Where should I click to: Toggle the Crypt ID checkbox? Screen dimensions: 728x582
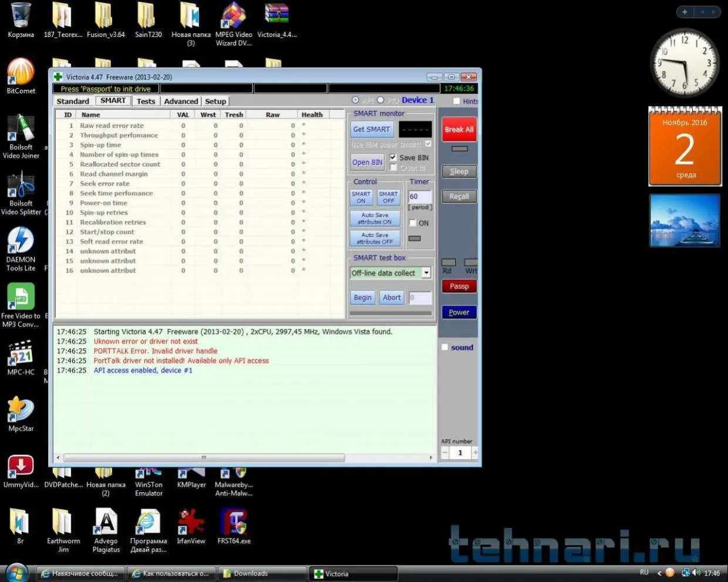coord(393,167)
